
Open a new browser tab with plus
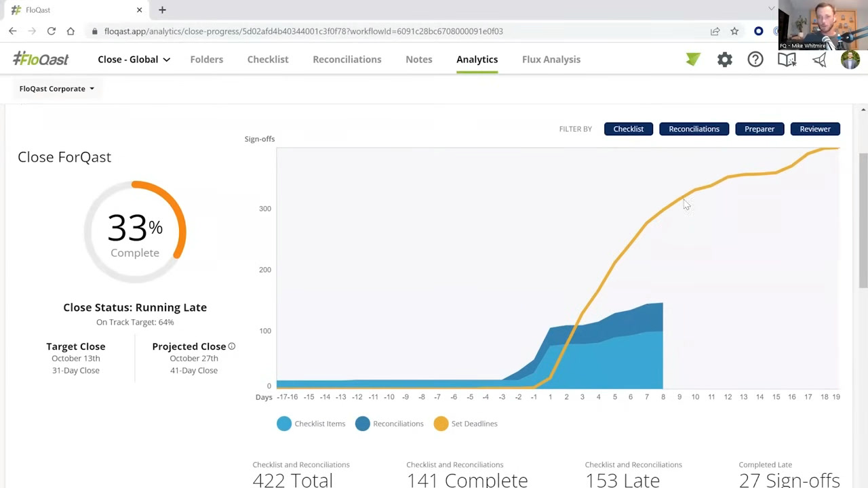(x=162, y=10)
